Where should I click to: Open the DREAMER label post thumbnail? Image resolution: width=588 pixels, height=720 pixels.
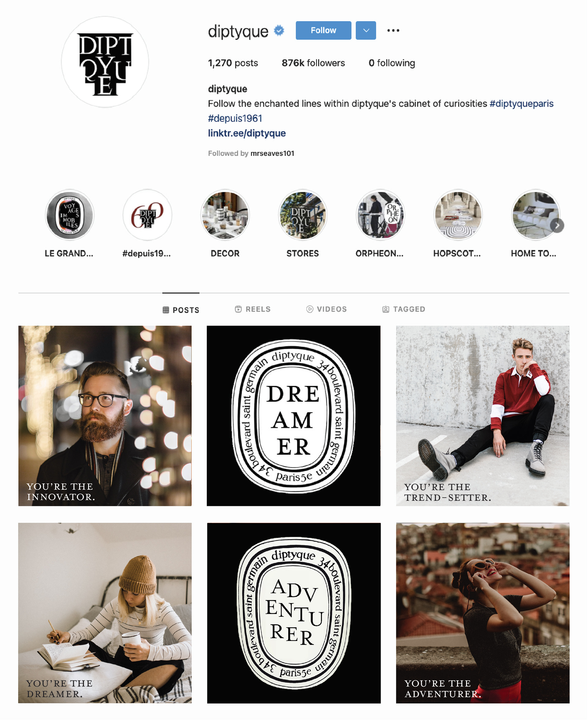[x=293, y=416]
